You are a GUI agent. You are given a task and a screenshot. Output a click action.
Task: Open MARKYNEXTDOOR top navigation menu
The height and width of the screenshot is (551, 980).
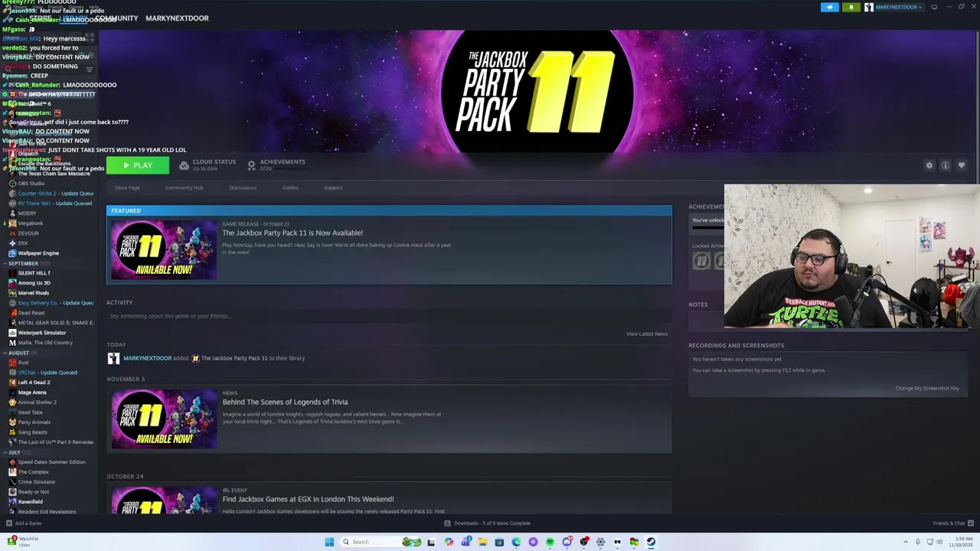(x=177, y=18)
